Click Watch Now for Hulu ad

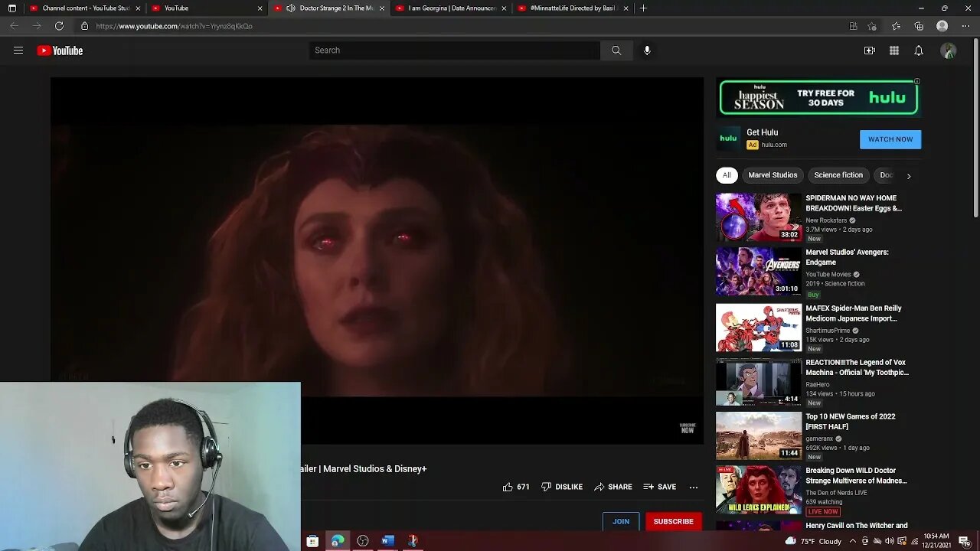coord(890,139)
